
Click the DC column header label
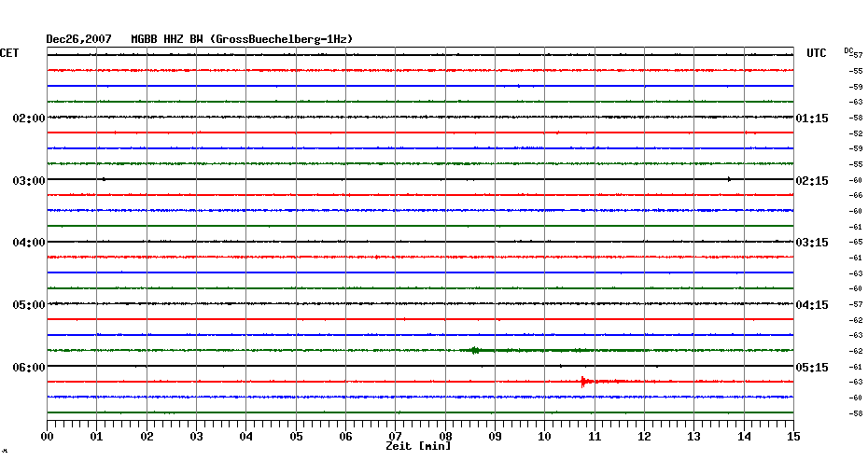tap(848, 50)
